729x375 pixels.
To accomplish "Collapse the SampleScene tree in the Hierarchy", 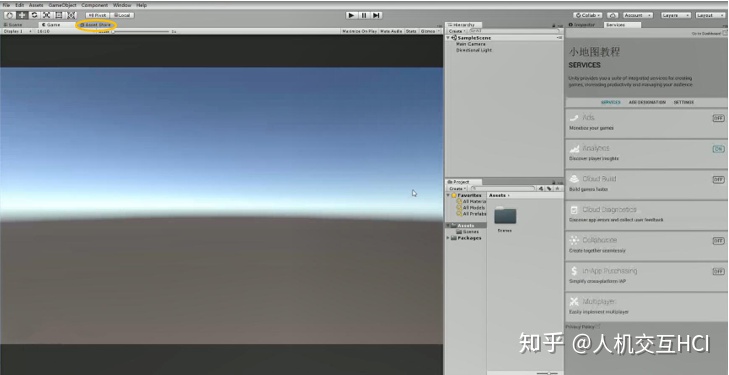I will tap(449, 38).
